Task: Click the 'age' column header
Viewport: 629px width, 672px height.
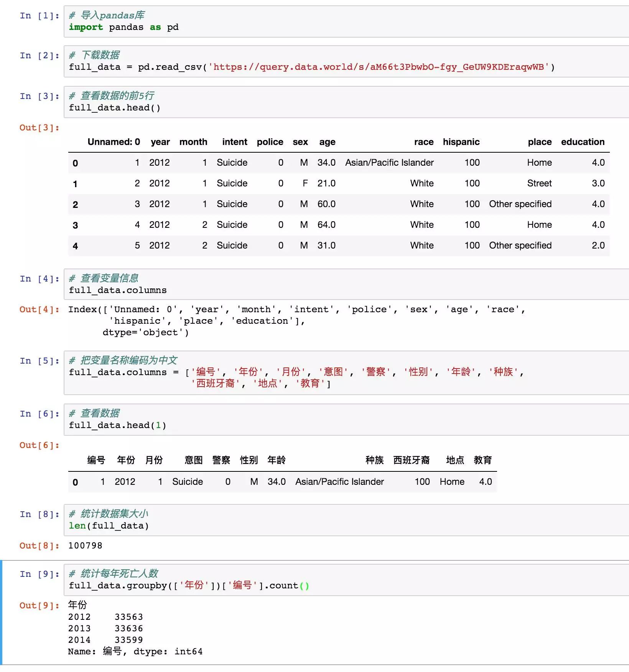Action: (327, 142)
